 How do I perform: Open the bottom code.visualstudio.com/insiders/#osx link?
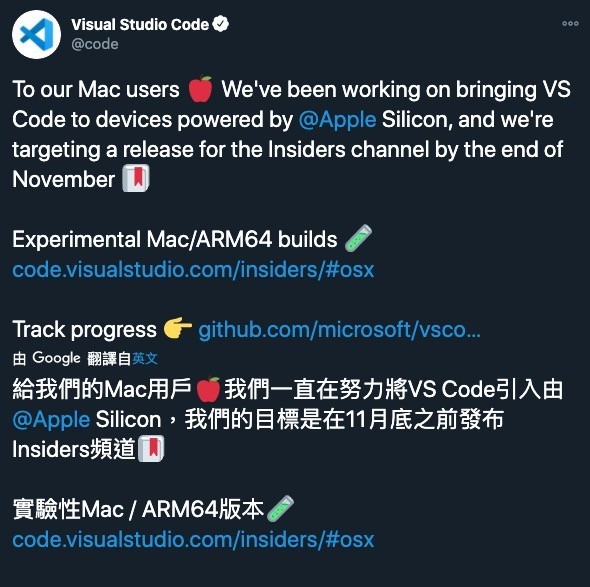click(x=193, y=540)
